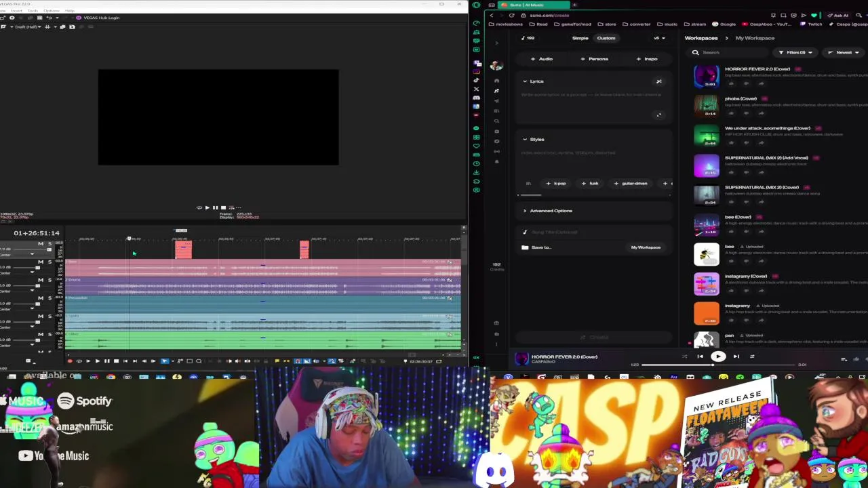Image resolution: width=868 pixels, height=488 pixels.
Task: Select the VEGAS zoom magnifier tool
Action: (x=199, y=361)
